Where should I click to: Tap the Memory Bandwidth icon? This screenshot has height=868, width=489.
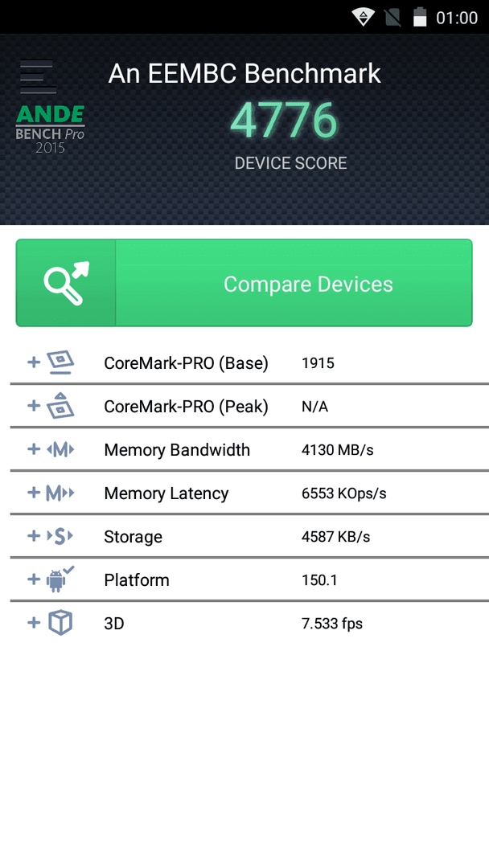pos(60,449)
